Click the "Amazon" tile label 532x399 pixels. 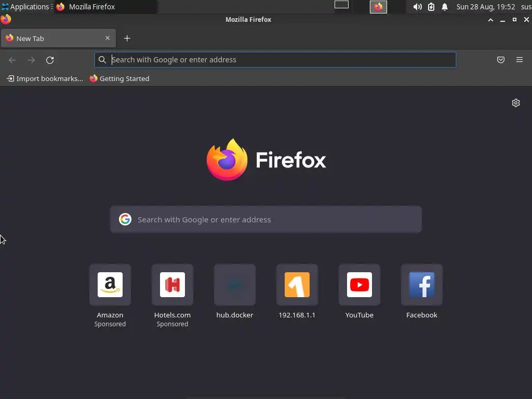[x=110, y=315]
